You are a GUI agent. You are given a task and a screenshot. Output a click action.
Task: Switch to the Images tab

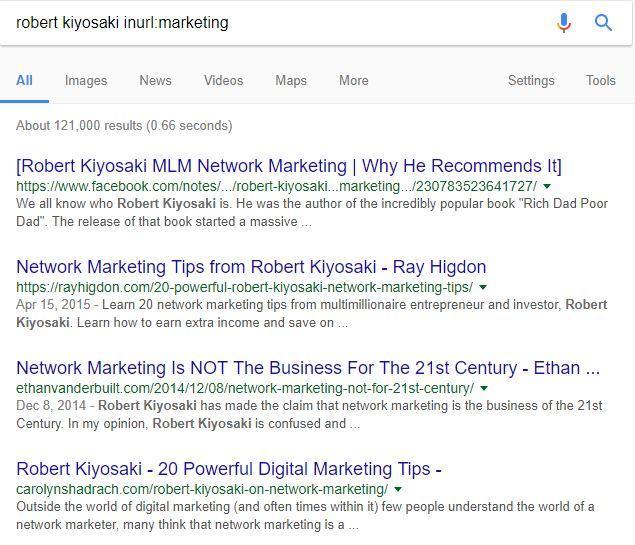[86, 81]
